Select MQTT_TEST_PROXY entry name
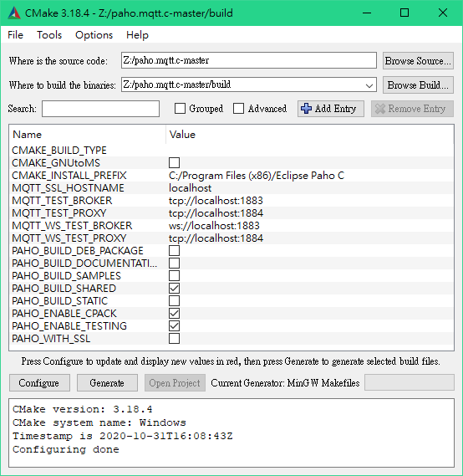This screenshot has width=463, height=476. coord(59,213)
